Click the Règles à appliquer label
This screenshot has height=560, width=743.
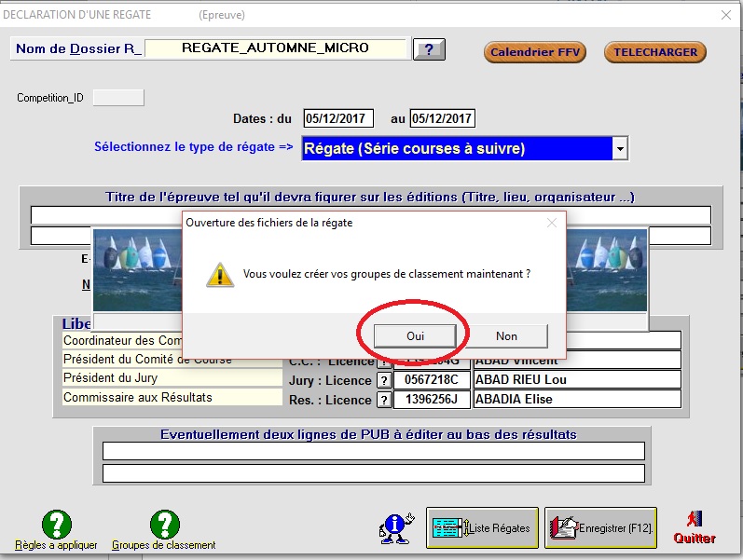click(x=56, y=545)
